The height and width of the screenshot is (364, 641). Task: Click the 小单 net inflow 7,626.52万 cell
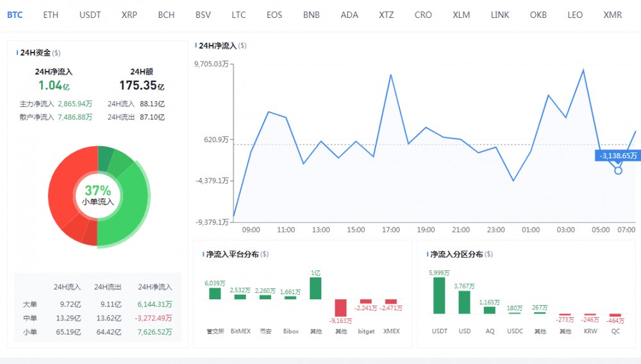[154, 332]
